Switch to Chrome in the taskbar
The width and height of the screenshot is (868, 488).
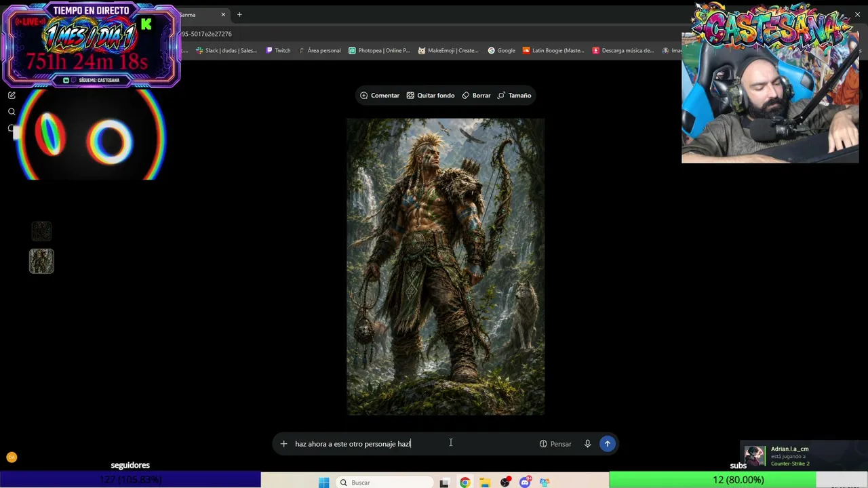coord(465,482)
